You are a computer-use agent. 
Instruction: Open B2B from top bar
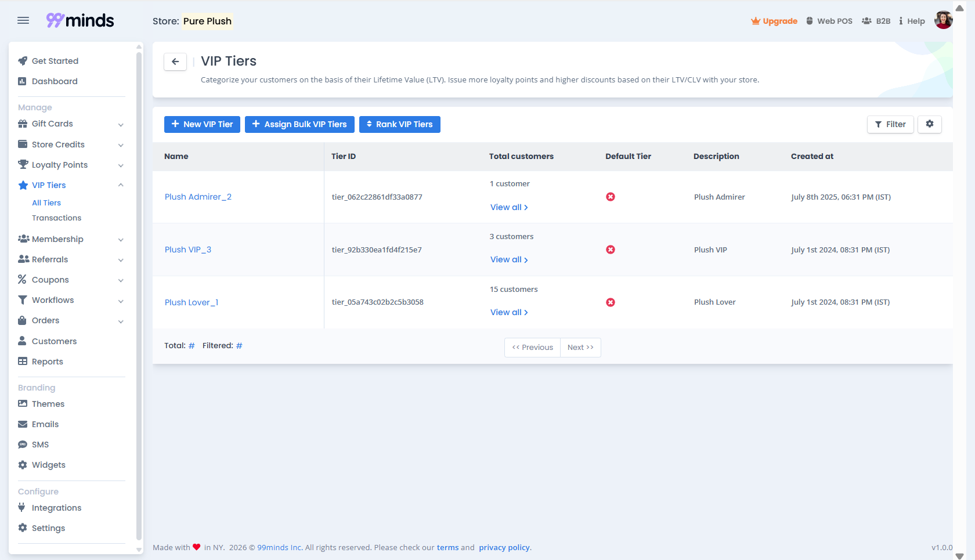pyautogui.click(x=876, y=21)
